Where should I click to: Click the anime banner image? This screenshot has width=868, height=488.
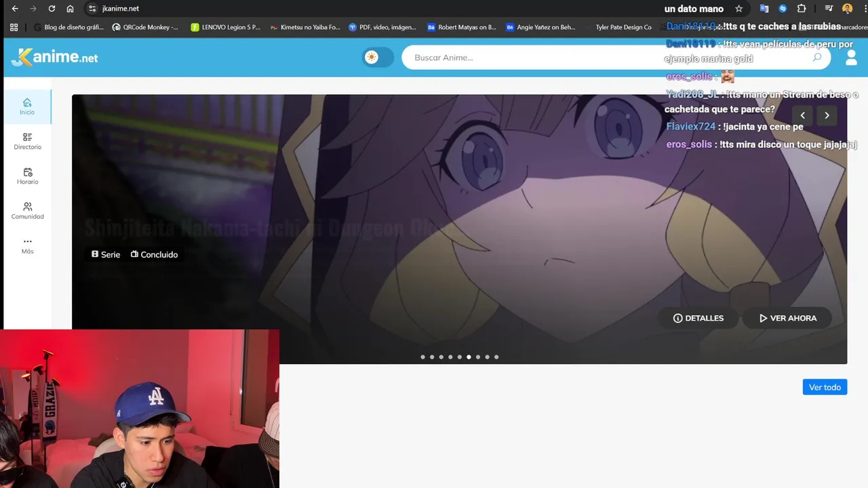460,229
